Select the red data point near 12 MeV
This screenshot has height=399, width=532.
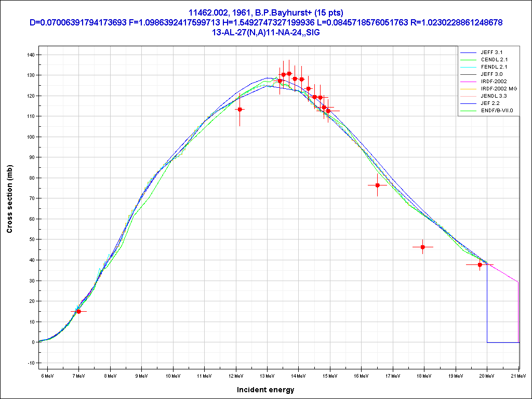point(240,110)
